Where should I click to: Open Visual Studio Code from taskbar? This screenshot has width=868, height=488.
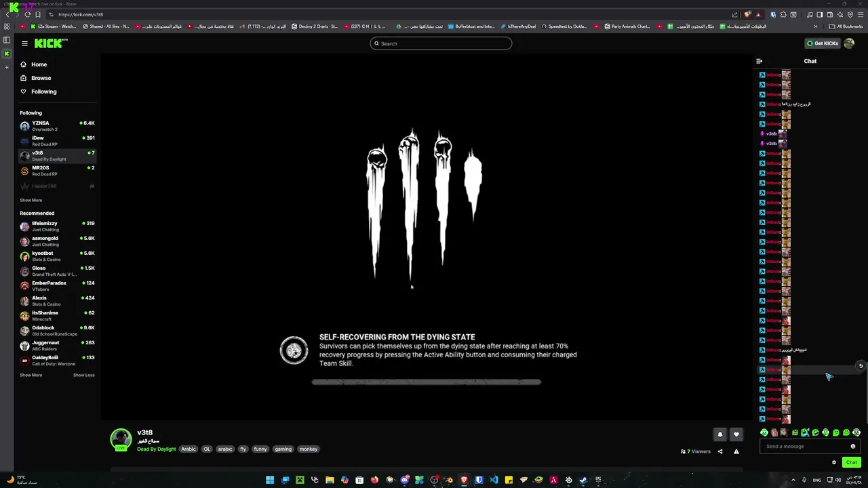494,480
